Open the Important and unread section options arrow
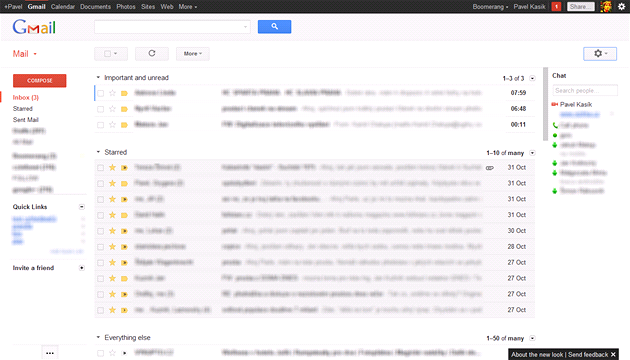Image resolution: width=630 pixels, height=360 pixels. [x=532, y=78]
